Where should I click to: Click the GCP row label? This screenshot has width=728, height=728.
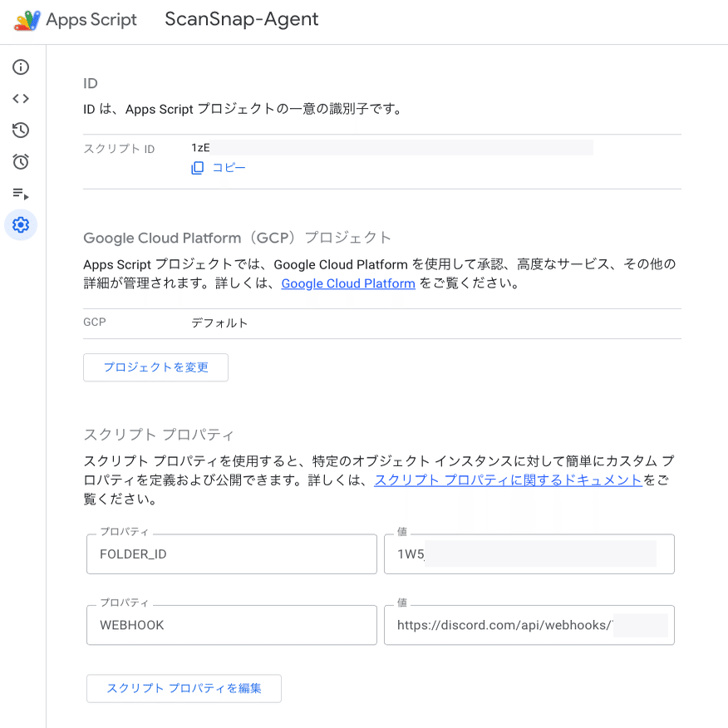[x=95, y=322]
